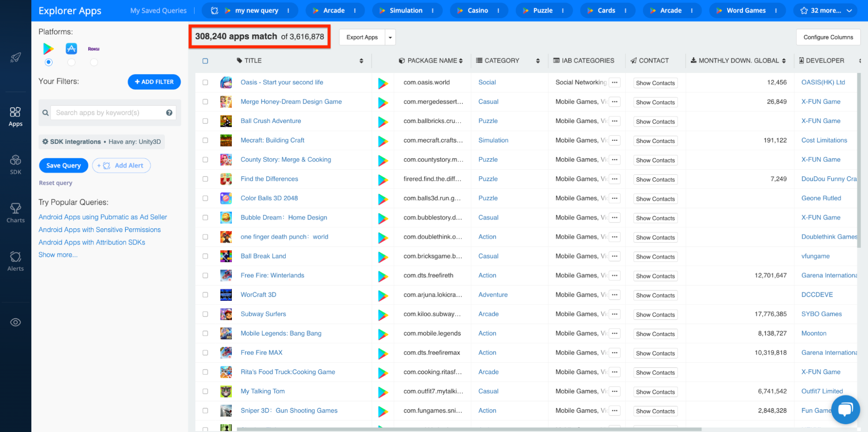Check the Free Fire: Winterlands row
The width and height of the screenshot is (868, 432).
pyautogui.click(x=205, y=275)
